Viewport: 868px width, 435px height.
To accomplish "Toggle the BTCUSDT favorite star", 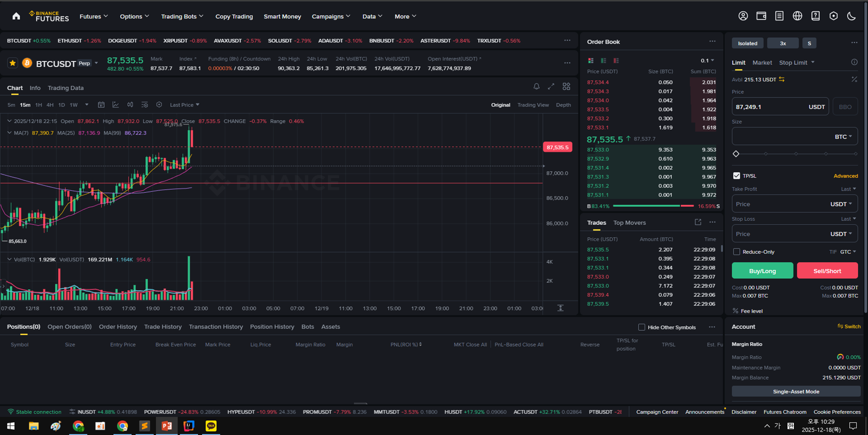I will click(13, 63).
